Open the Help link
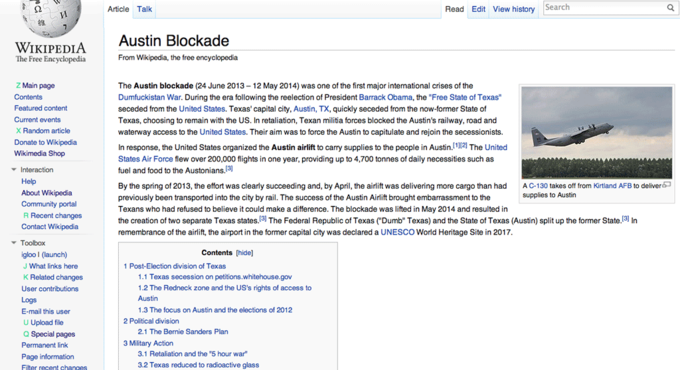Viewport: 680px width, 370px height. (x=29, y=181)
